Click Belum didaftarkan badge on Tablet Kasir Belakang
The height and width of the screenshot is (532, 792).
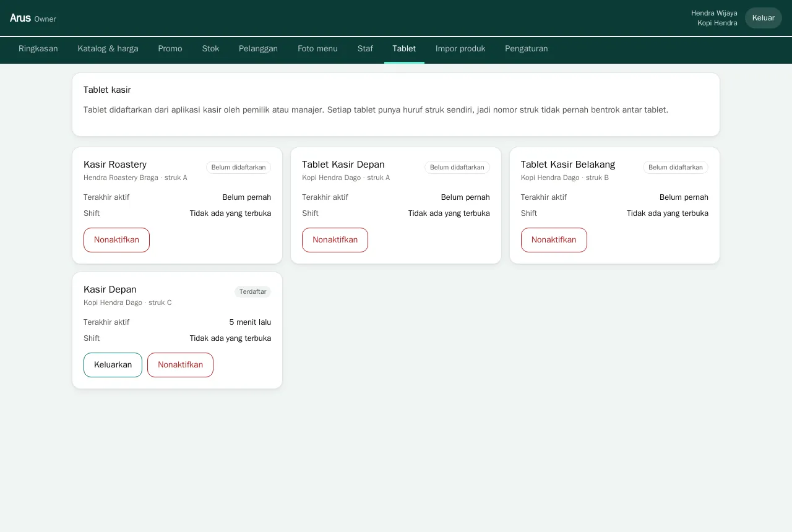tap(676, 167)
